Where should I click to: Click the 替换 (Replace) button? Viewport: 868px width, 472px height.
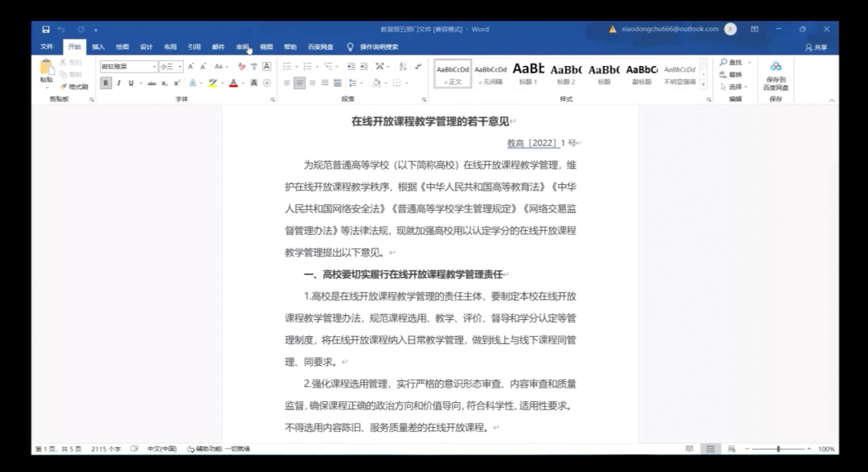tap(735, 75)
